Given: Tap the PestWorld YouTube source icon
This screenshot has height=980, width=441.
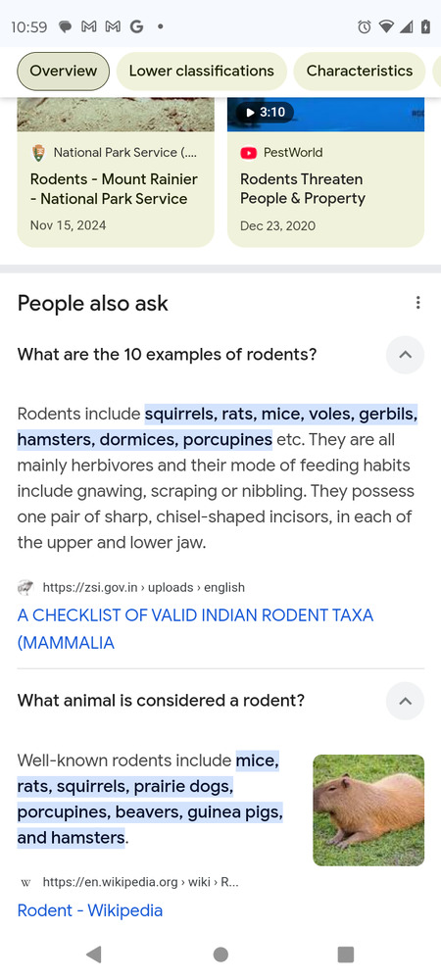Looking at the screenshot, I should click(249, 153).
